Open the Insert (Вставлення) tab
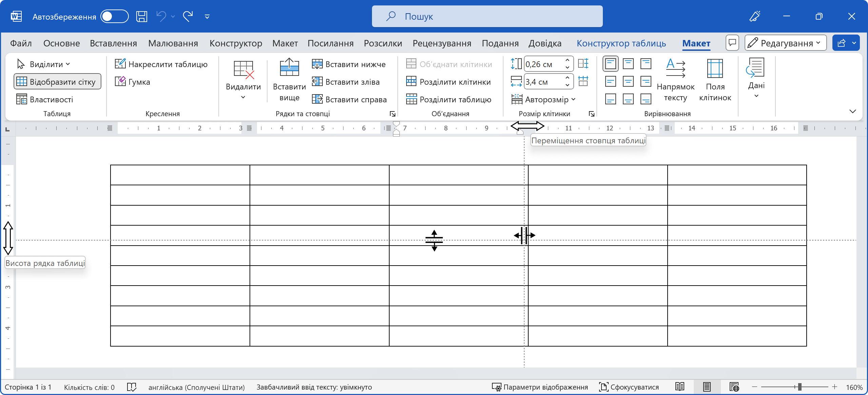The image size is (868, 395). point(113,43)
